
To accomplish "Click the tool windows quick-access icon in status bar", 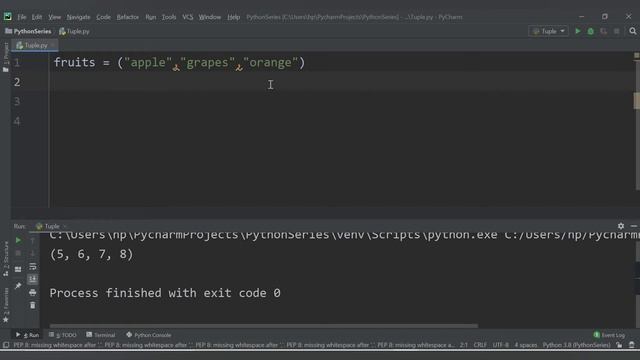I will pos(6,345).
